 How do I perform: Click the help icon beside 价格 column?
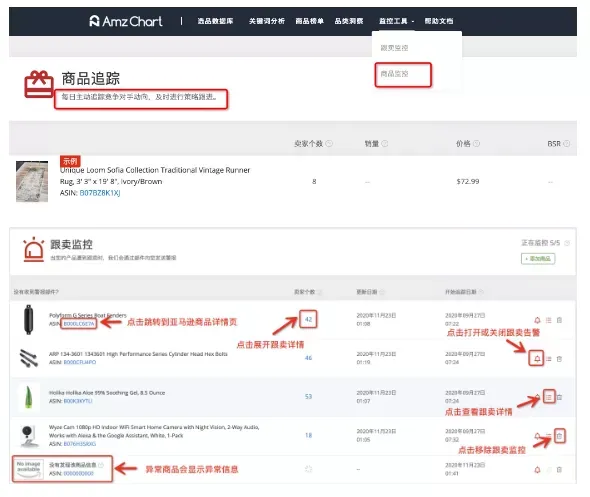pyautogui.click(x=476, y=143)
